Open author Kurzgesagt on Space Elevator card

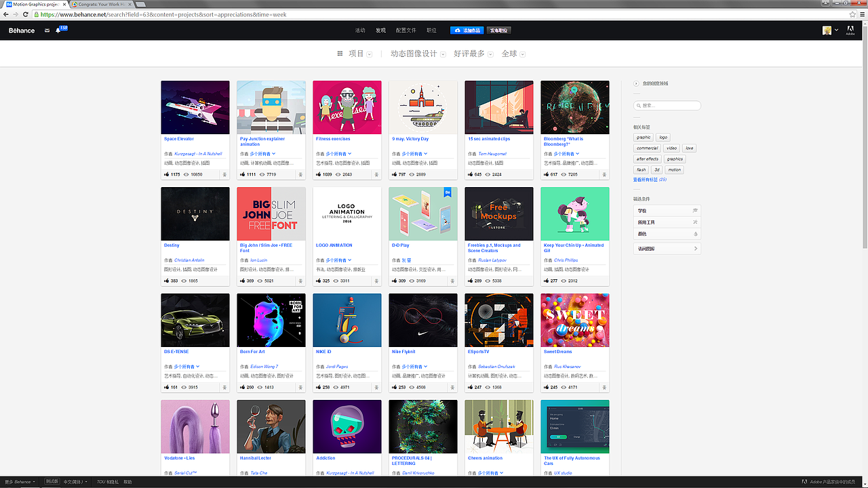(198, 154)
